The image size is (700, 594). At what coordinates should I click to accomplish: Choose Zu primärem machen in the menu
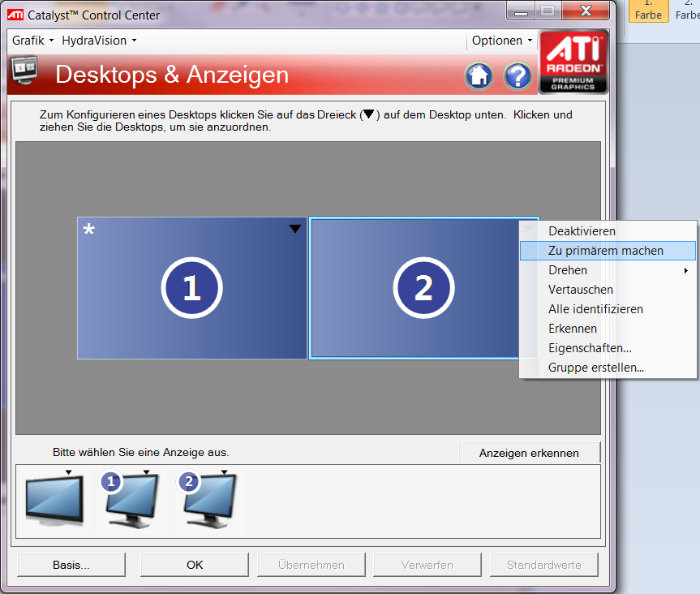point(608,251)
